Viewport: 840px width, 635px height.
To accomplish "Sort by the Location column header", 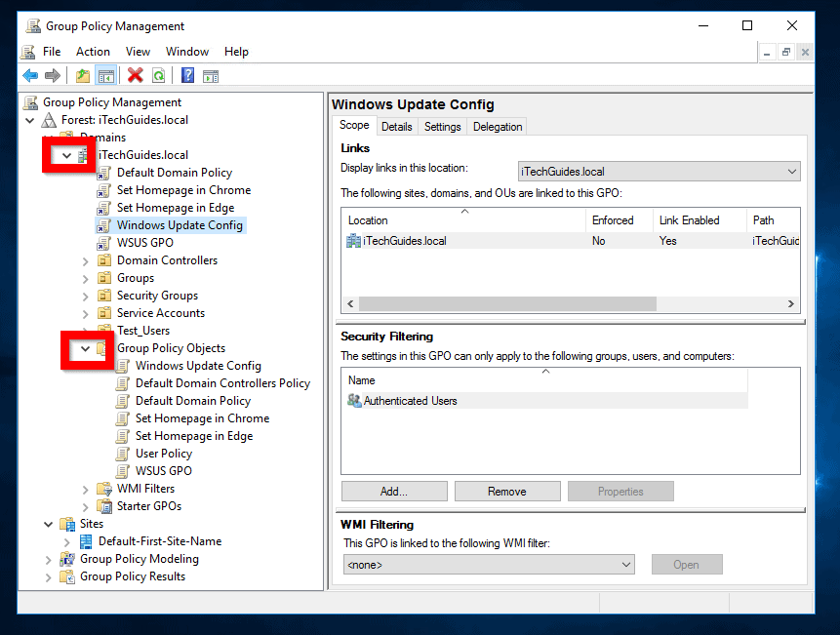I will (463, 220).
